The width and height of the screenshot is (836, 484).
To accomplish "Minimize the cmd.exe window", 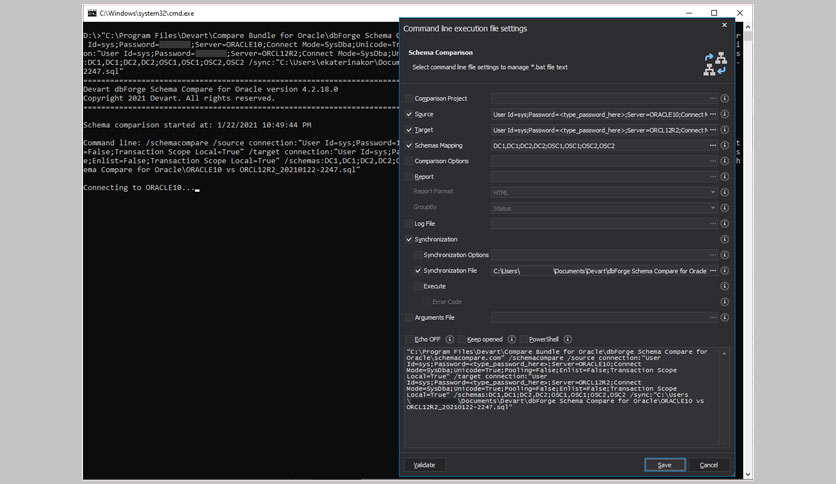I will point(689,13).
